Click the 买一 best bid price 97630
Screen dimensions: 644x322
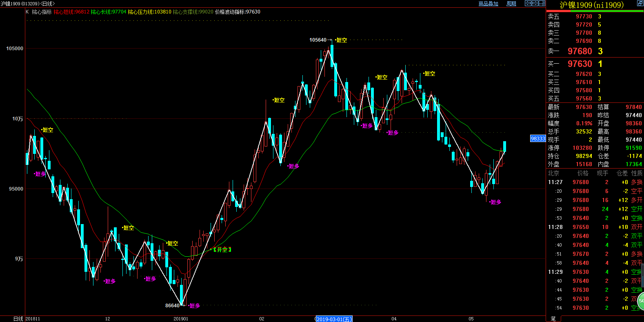coord(580,64)
